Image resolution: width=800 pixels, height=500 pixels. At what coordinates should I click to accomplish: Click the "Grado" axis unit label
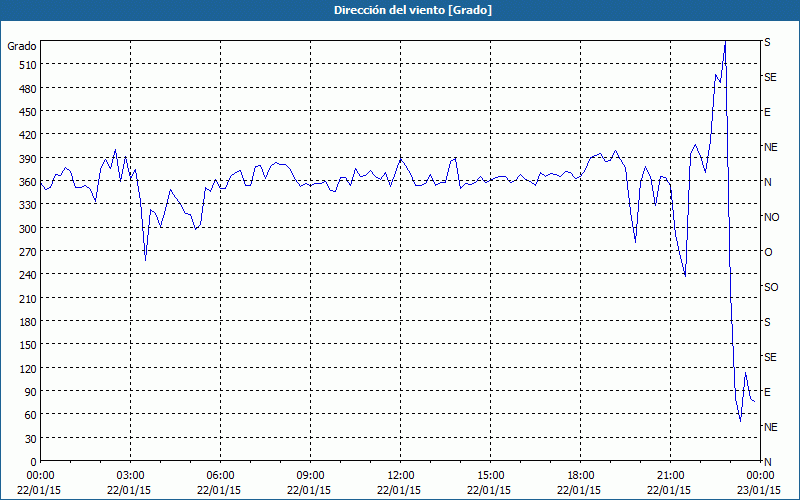[x=22, y=46]
